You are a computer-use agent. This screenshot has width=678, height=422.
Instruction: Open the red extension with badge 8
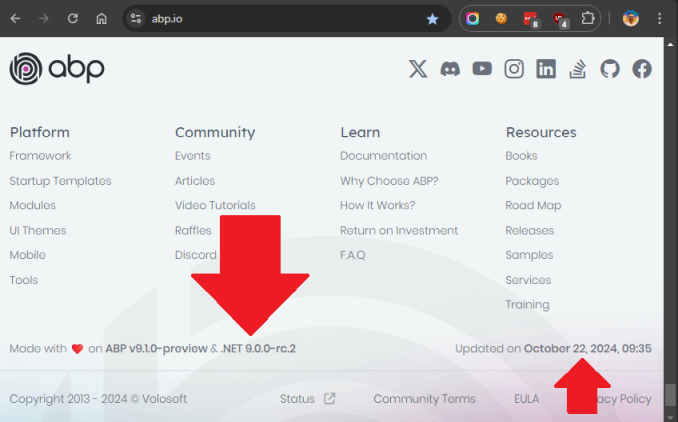531,19
